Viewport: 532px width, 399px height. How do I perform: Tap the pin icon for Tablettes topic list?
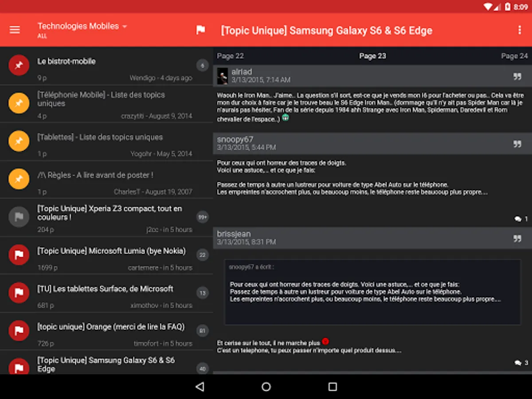point(19,141)
